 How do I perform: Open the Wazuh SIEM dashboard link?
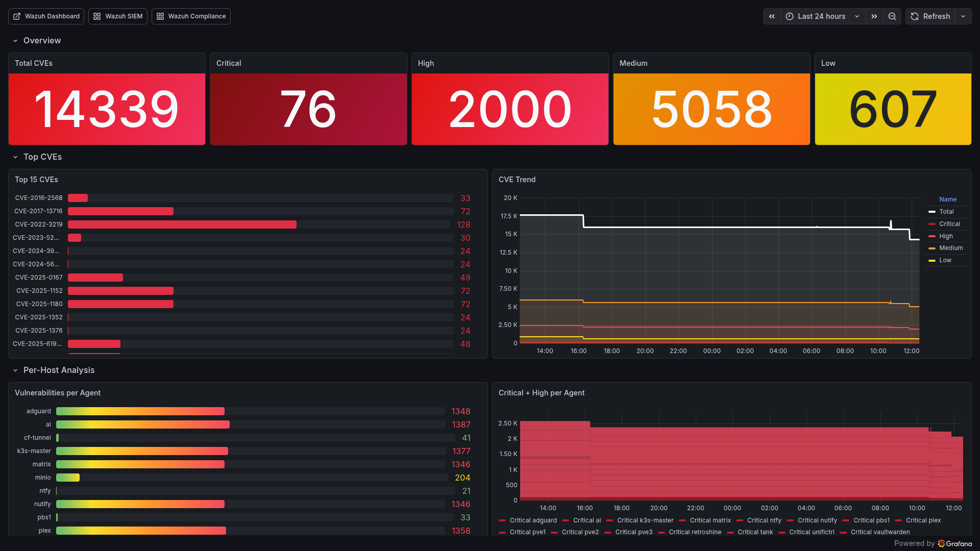coord(118,16)
